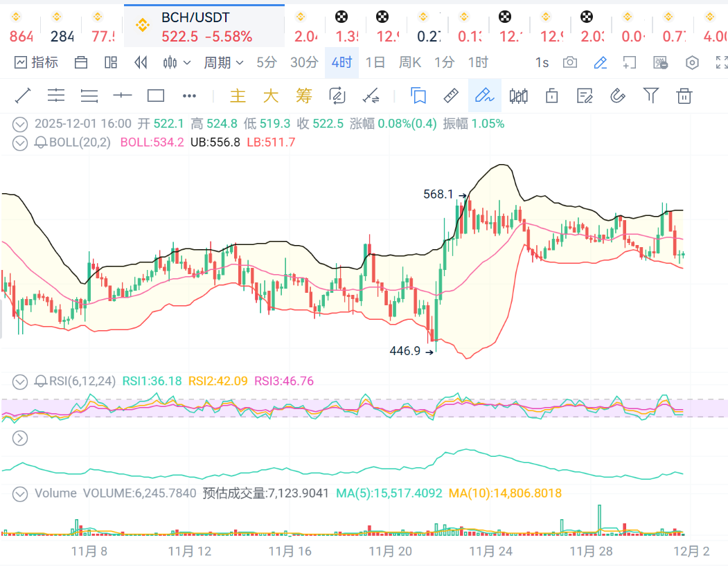This screenshot has height=569, width=728.
Task: Switch to the 1日 timeframe
Action: (375, 62)
